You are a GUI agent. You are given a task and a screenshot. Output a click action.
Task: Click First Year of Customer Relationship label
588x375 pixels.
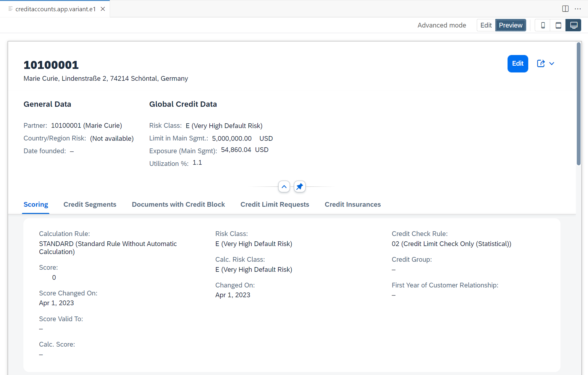[445, 285]
